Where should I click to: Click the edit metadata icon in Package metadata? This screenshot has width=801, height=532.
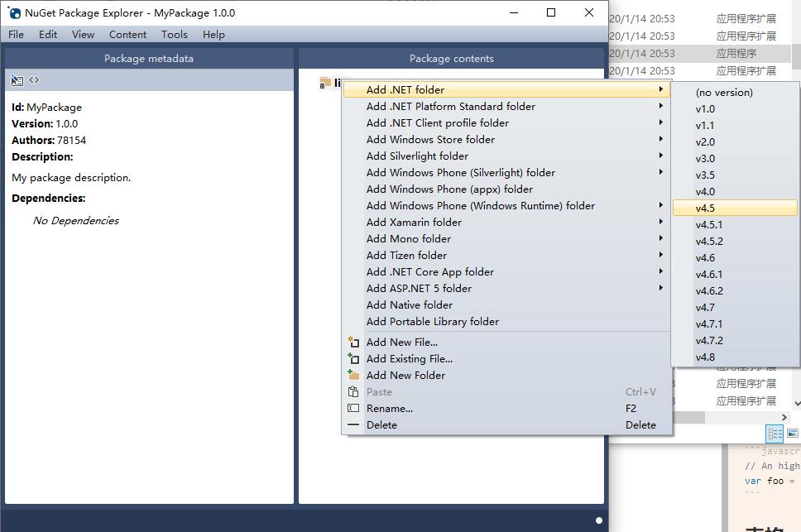tap(17, 80)
